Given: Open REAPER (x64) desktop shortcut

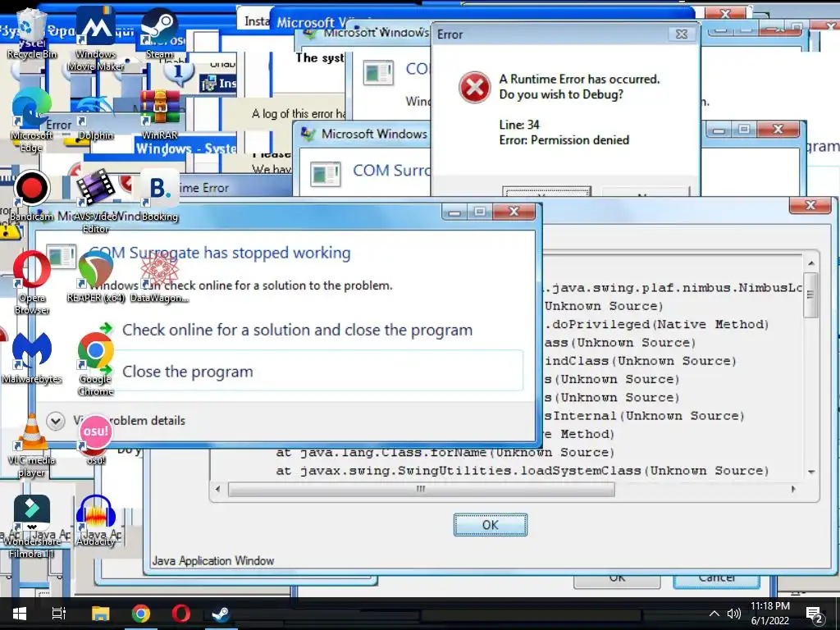Looking at the screenshot, I should (x=95, y=276).
